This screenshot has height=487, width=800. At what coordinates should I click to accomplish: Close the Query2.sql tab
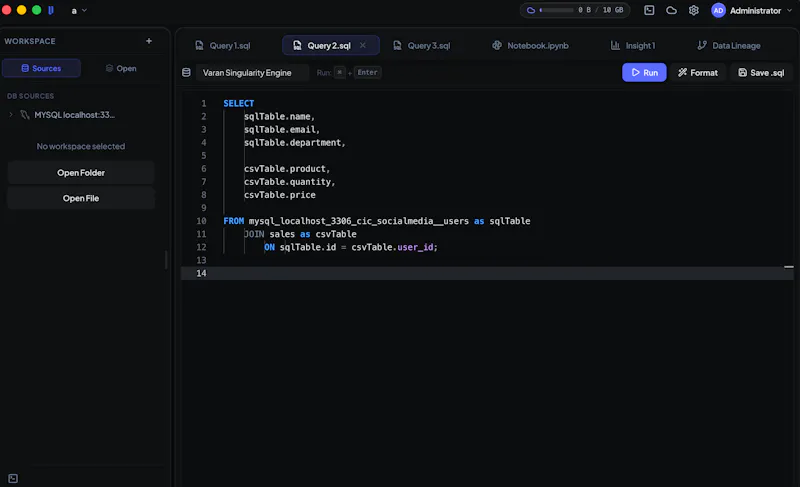click(x=362, y=45)
